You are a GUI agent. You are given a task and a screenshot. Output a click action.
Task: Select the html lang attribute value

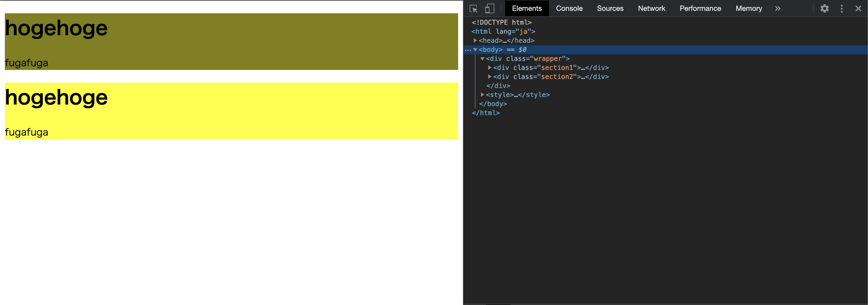(x=524, y=31)
